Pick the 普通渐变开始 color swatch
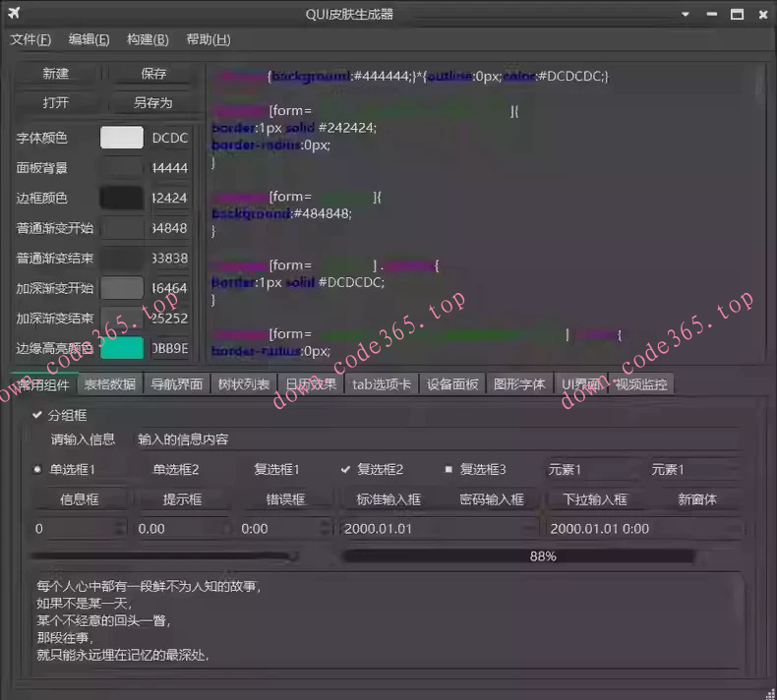 click(x=122, y=228)
